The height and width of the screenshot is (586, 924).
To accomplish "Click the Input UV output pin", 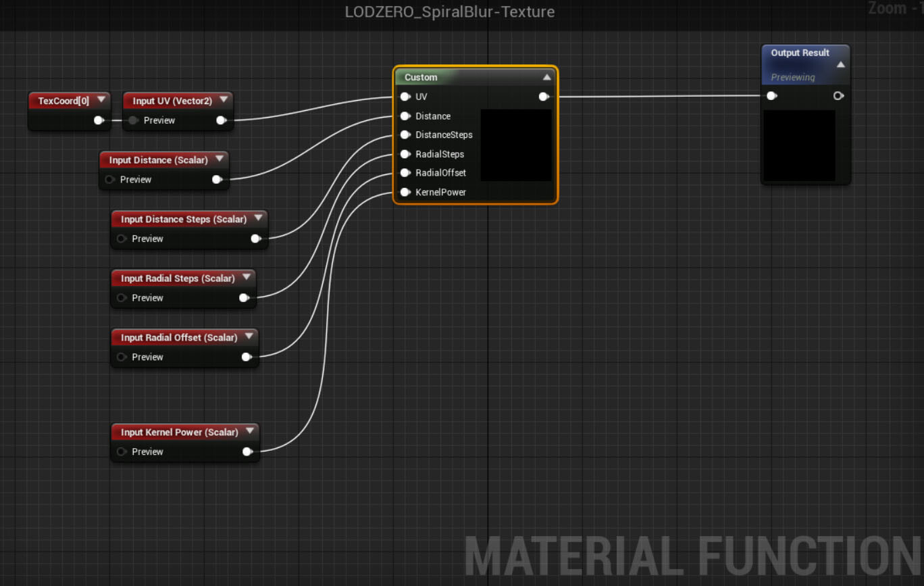I will [221, 120].
